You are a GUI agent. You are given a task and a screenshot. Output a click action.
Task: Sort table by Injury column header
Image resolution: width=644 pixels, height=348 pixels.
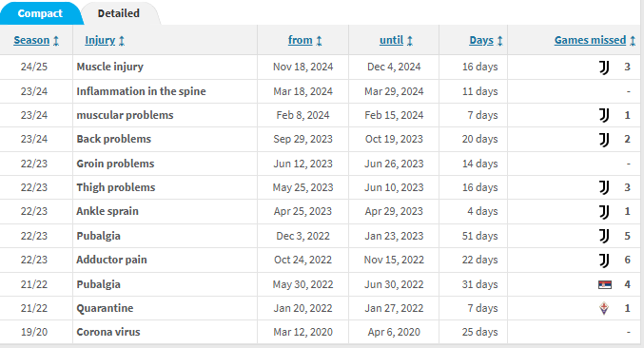point(100,40)
